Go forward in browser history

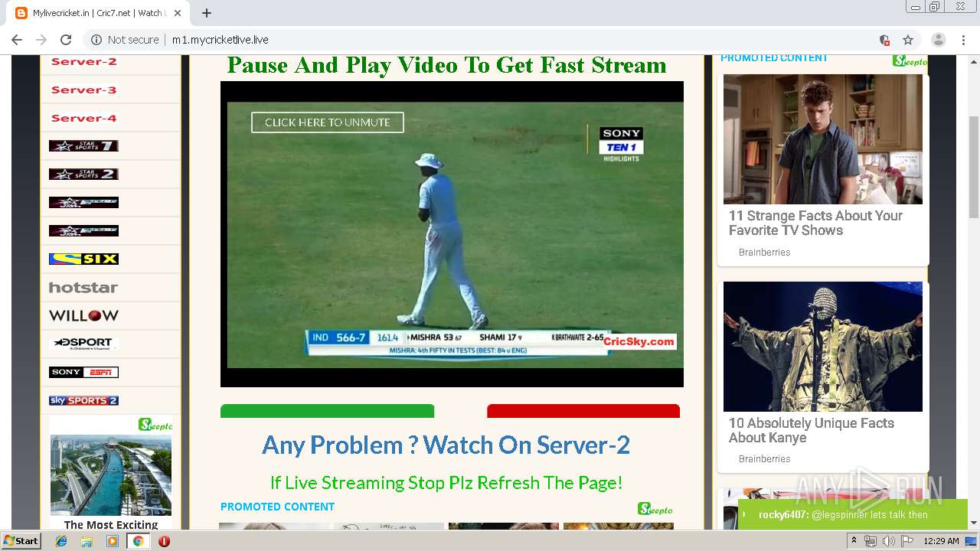click(x=41, y=40)
